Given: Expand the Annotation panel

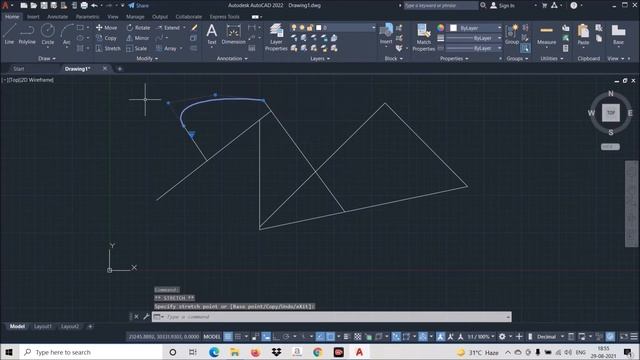Looking at the screenshot, I should (x=232, y=58).
